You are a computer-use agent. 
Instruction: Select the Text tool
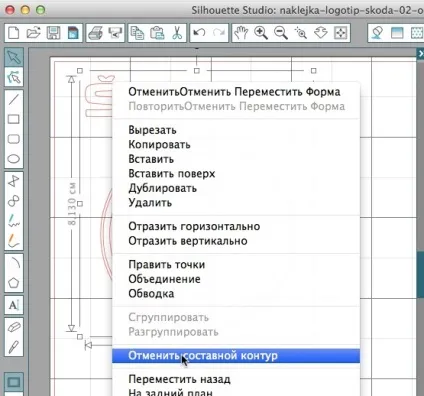coord(14,305)
